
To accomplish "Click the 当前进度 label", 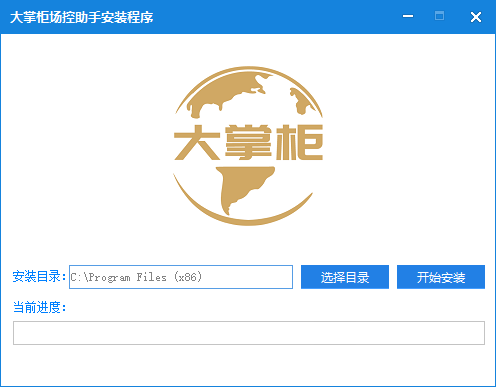I will click(x=39, y=307).
